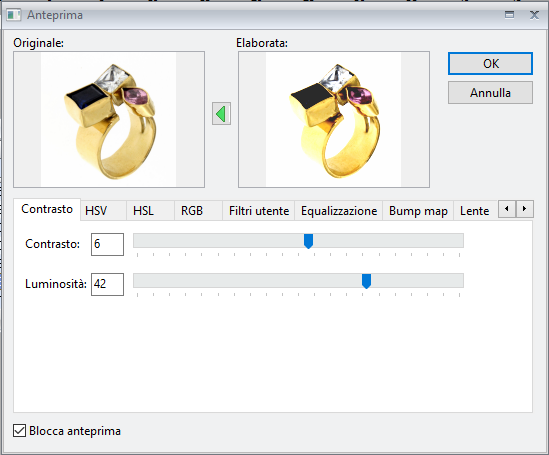Click the Luminosità slider handle
The width and height of the screenshot is (549, 455).
click(x=366, y=281)
